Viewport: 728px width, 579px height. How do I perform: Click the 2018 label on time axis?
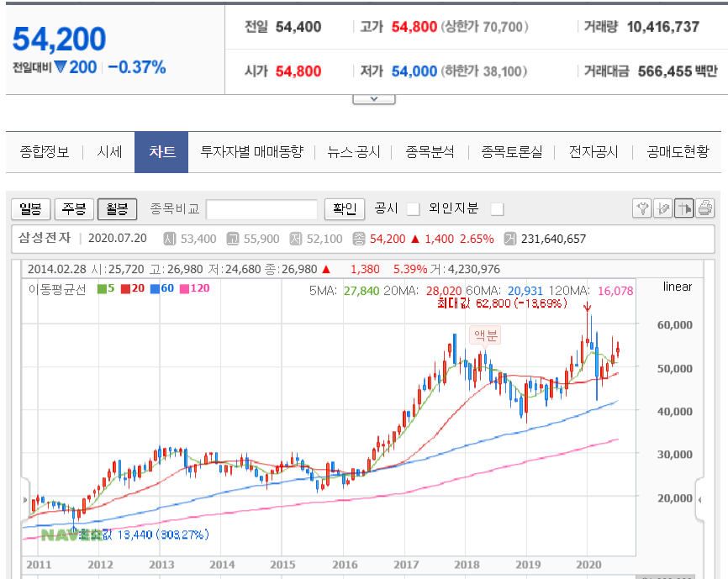click(x=467, y=565)
